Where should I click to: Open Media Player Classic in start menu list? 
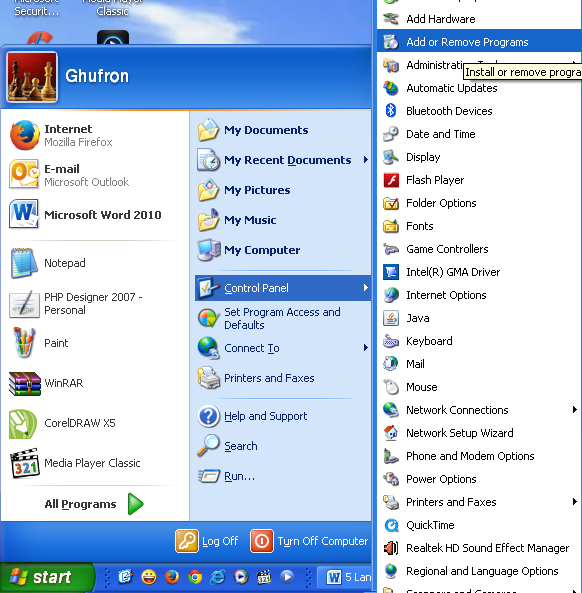point(95,463)
